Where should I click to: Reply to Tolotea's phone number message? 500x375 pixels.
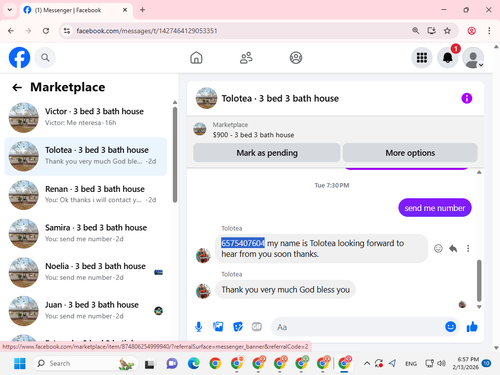pyautogui.click(x=453, y=248)
